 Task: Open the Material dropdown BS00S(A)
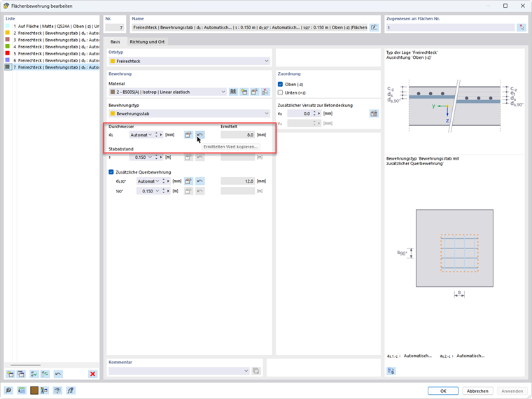167,92
